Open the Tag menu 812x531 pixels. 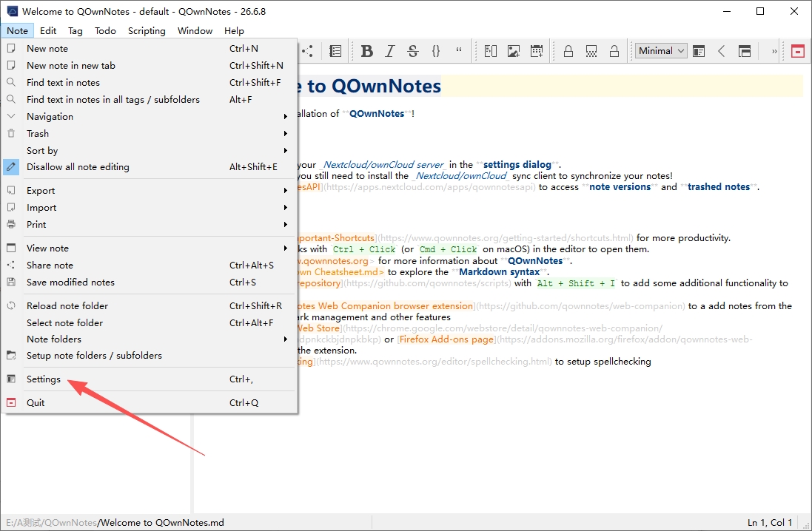pos(75,30)
